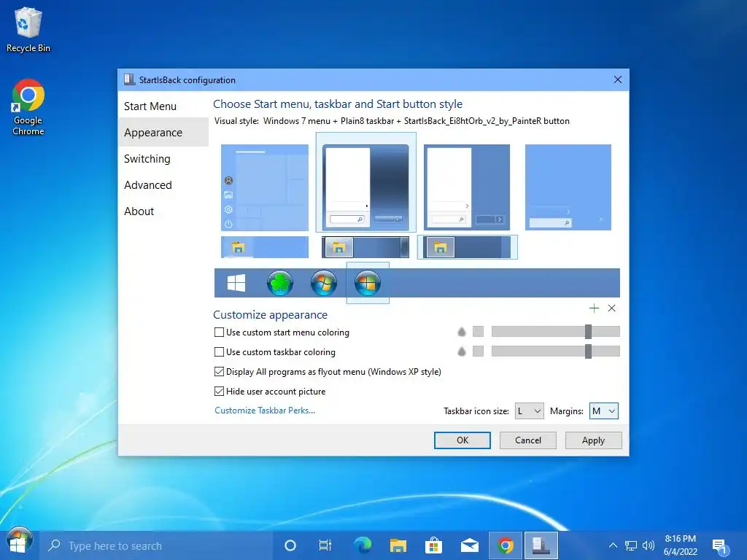Open Mail app from the taskbar
The width and height of the screenshot is (747, 560).
tap(469, 545)
